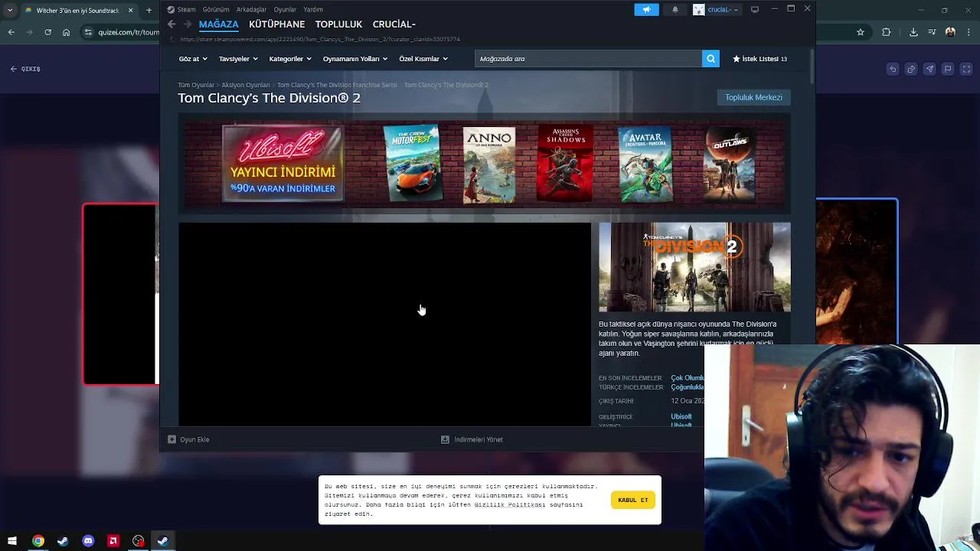Viewport: 980px width, 551px height.
Task: Open the Gizlilik Politikası link
Action: [510, 504]
